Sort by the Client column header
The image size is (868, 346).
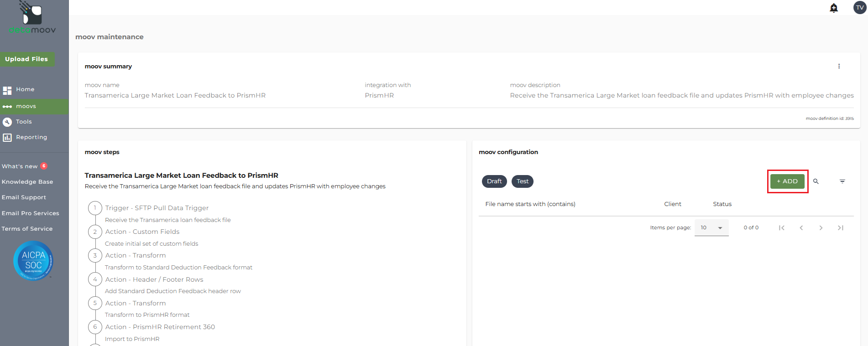click(673, 204)
